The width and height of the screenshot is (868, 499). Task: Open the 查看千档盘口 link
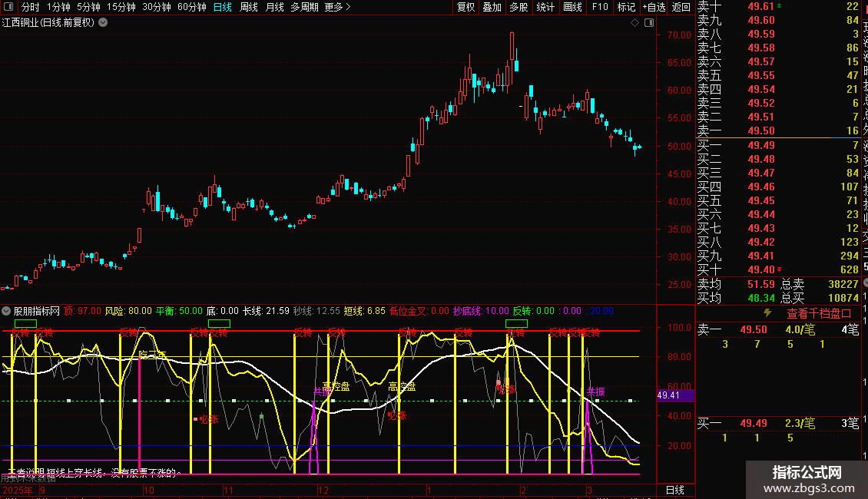point(819,313)
